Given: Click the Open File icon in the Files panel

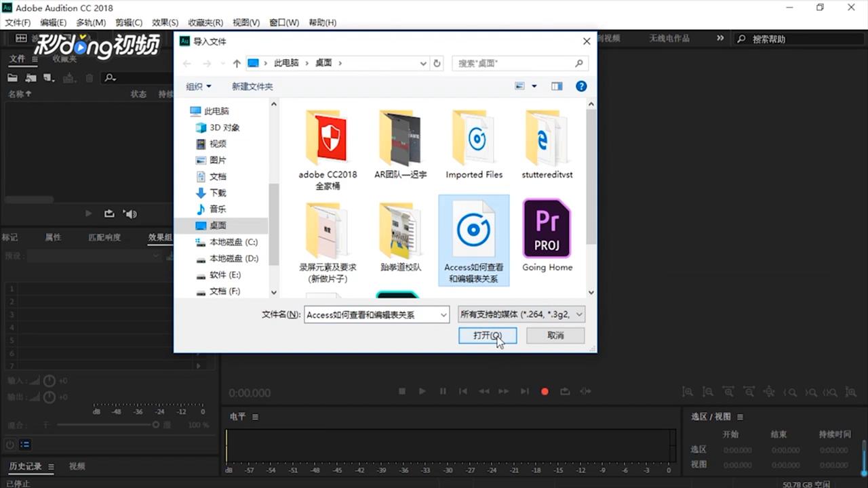Looking at the screenshot, I should [x=12, y=78].
